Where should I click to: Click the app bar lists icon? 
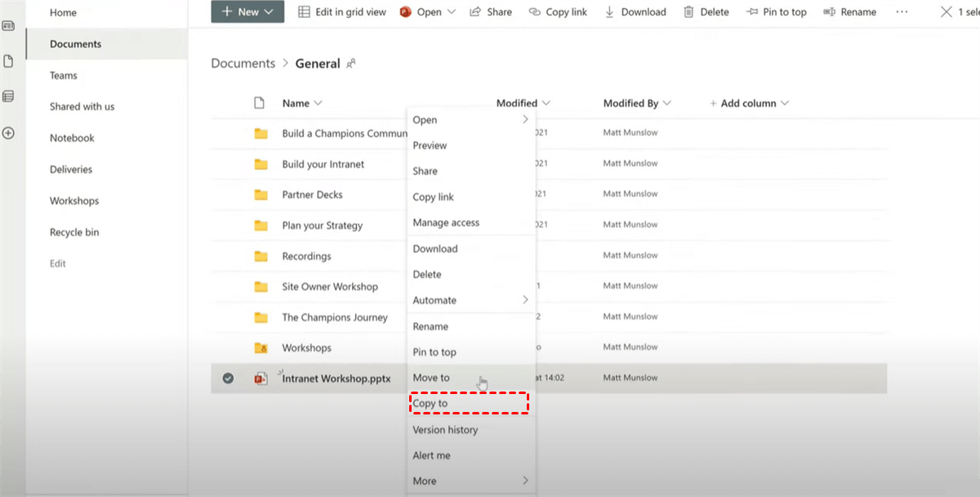pyautogui.click(x=8, y=96)
